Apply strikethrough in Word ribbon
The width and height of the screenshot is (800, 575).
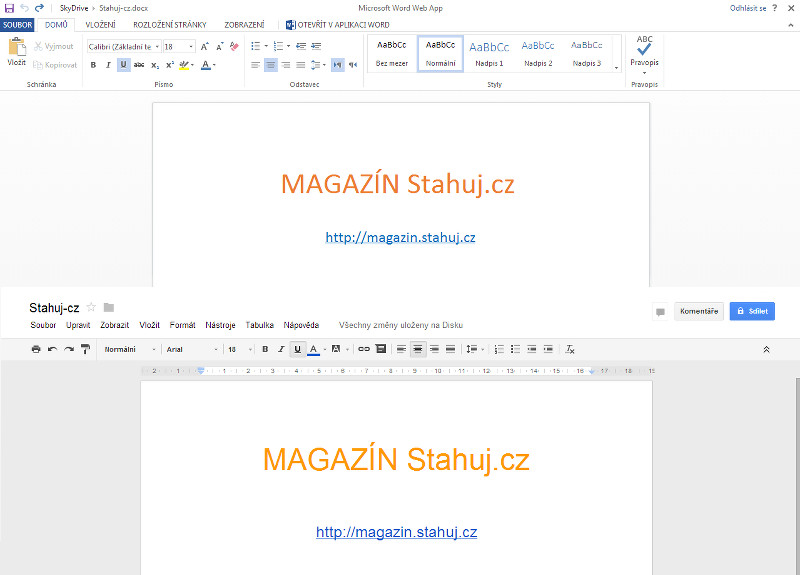(139, 65)
